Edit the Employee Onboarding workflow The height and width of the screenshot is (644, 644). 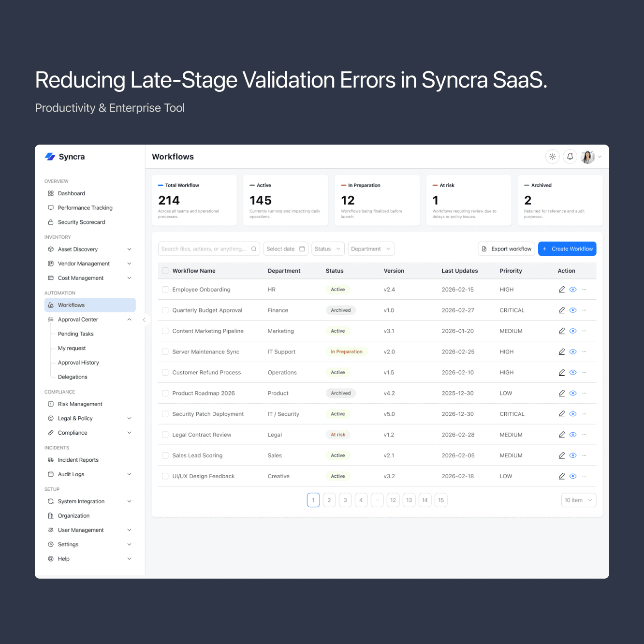tap(562, 290)
